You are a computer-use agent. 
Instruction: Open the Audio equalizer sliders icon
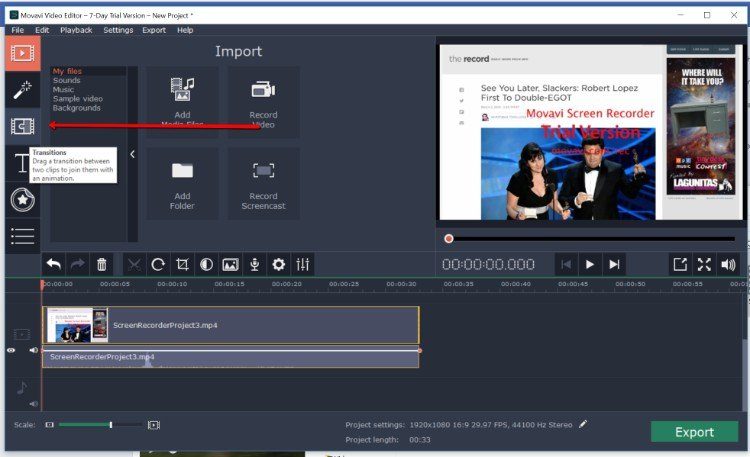(303, 264)
